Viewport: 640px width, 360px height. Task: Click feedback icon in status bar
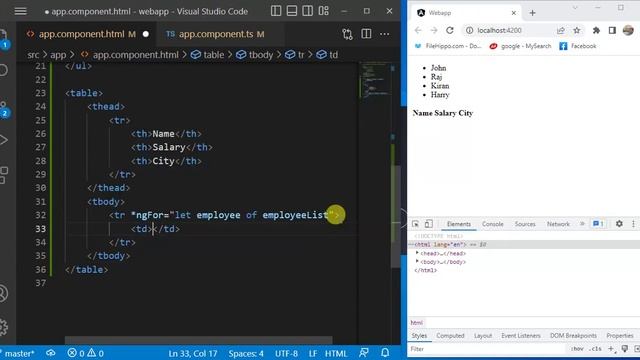pyautogui.click(x=364, y=353)
